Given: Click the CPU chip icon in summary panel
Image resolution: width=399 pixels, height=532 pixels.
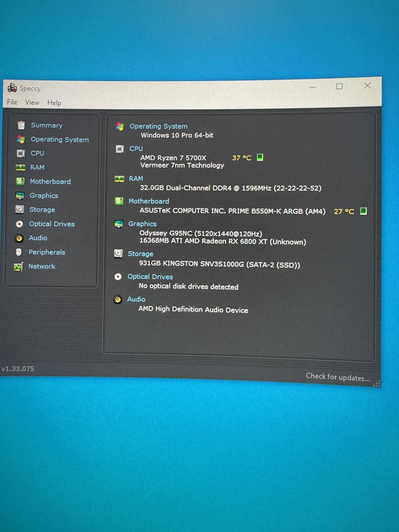Looking at the screenshot, I should coord(120,149).
